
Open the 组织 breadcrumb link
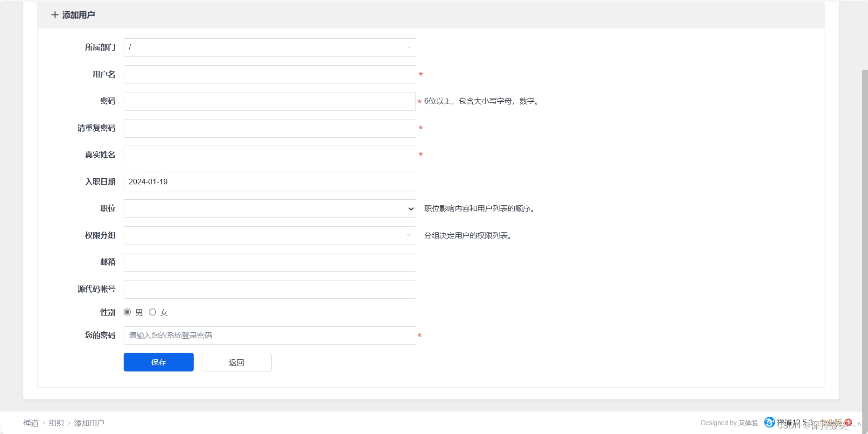coord(56,423)
